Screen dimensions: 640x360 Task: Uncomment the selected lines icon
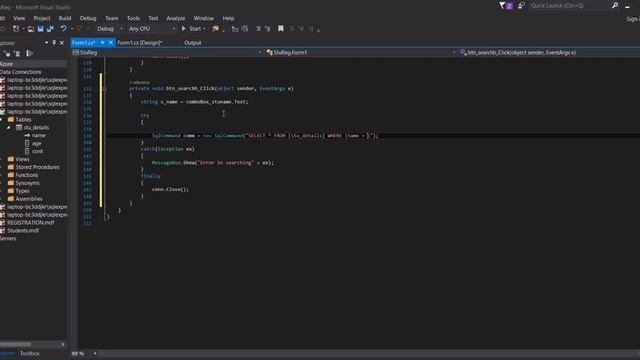pyautogui.click(x=268, y=29)
